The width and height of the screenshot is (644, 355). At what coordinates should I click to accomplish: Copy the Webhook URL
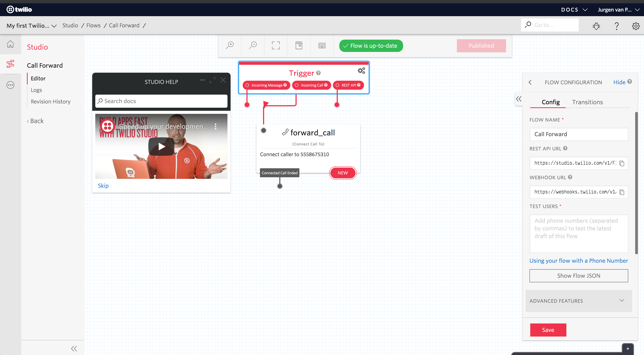(622, 192)
